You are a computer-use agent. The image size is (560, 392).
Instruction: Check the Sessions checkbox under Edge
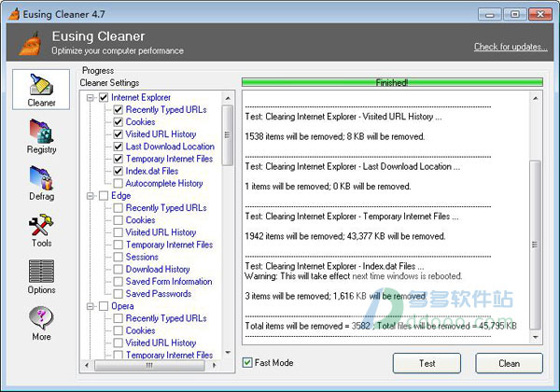click(x=119, y=257)
